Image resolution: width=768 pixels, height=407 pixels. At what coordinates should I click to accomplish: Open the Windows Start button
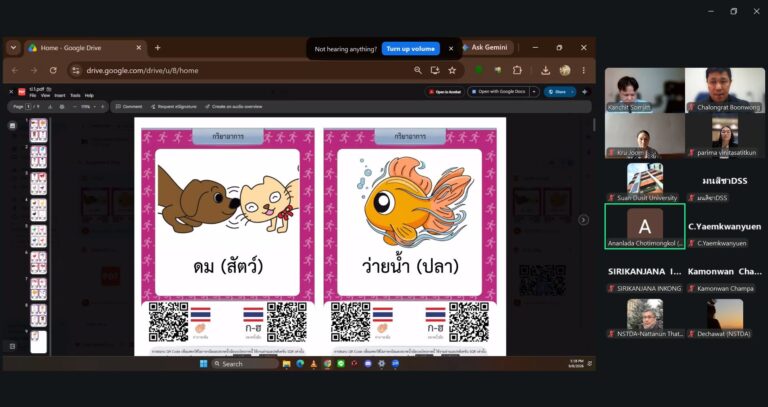coord(203,363)
